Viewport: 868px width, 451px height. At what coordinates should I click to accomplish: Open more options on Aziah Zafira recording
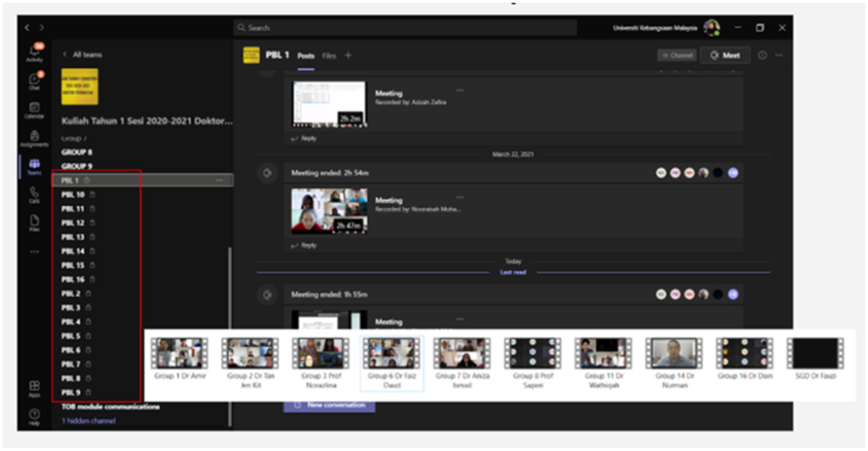[x=460, y=90]
